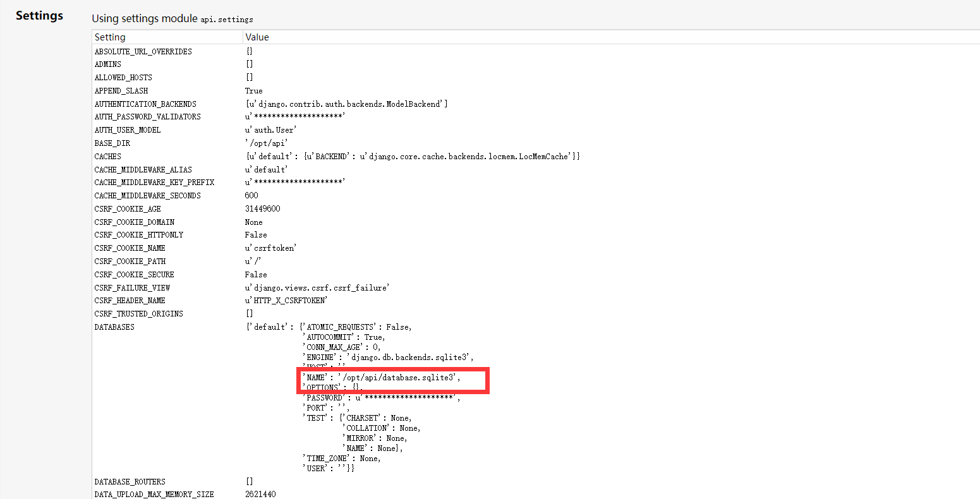Select the DATABASES setting name
This screenshot has width=980, height=499.
coord(114,327)
